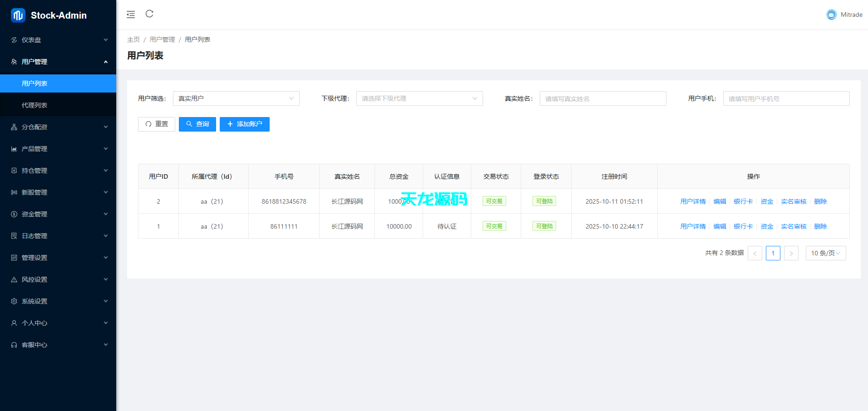Click the Stock-Admin logo icon
Image resolution: width=868 pixels, height=411 pixels.
click(x=18, y=15)
